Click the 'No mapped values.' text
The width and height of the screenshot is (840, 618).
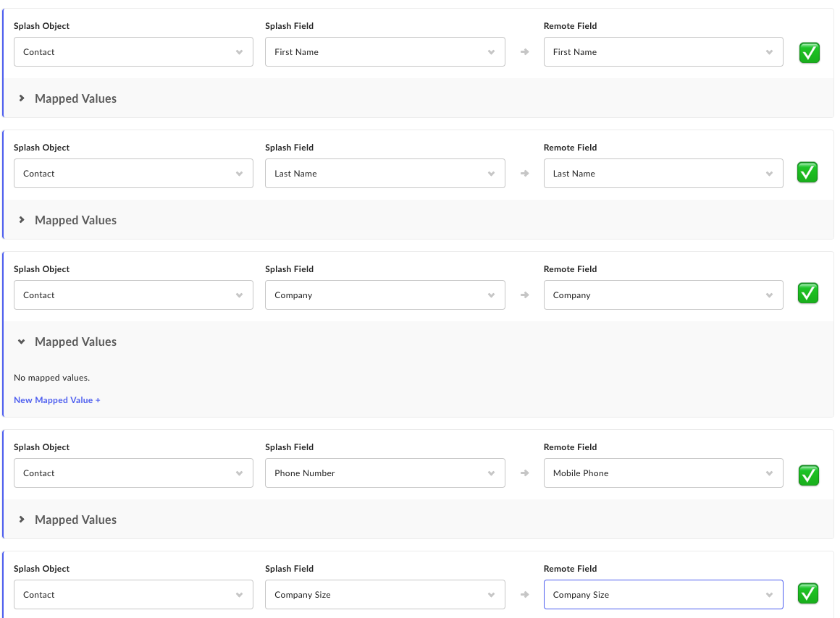(x=52, y=378)
